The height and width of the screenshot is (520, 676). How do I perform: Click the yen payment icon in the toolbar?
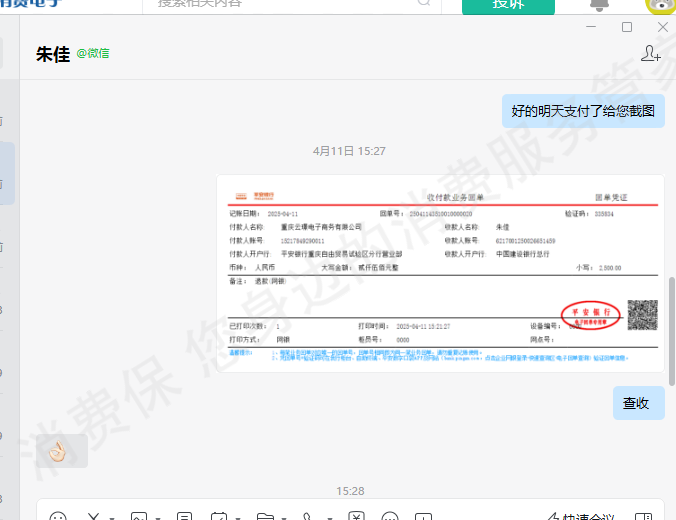357,516
